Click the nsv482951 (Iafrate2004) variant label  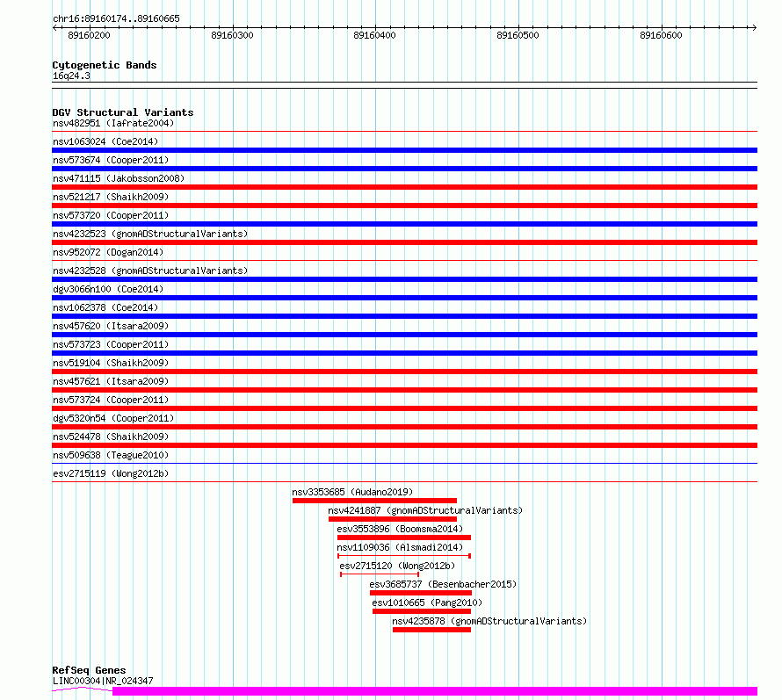(x=113, y=123)
